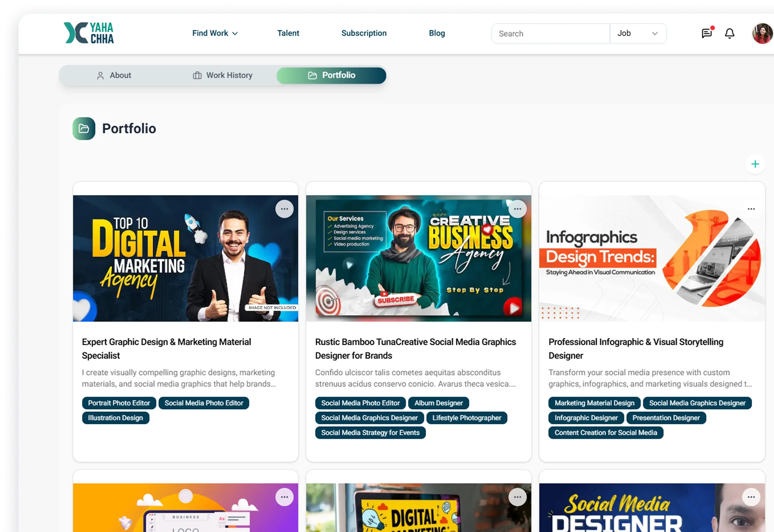Open the Blog link in navigation

point(437,33)
